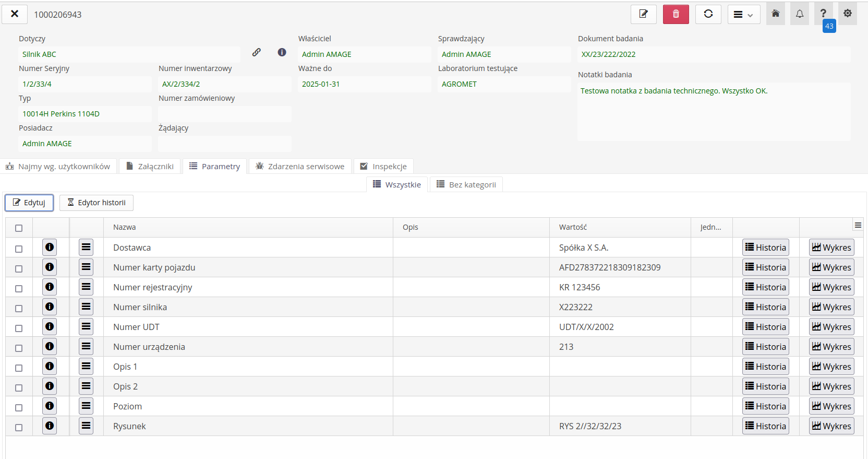The image size is (868, 459).
Task: Switch to the Załączniki tab
Action: coord(150,166)
